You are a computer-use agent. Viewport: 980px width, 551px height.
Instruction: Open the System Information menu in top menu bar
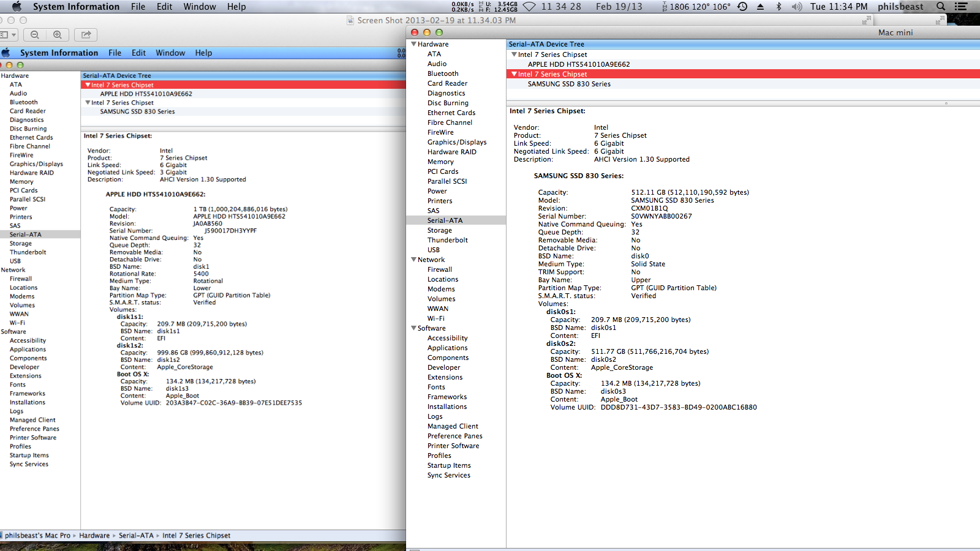coord(76,7)
